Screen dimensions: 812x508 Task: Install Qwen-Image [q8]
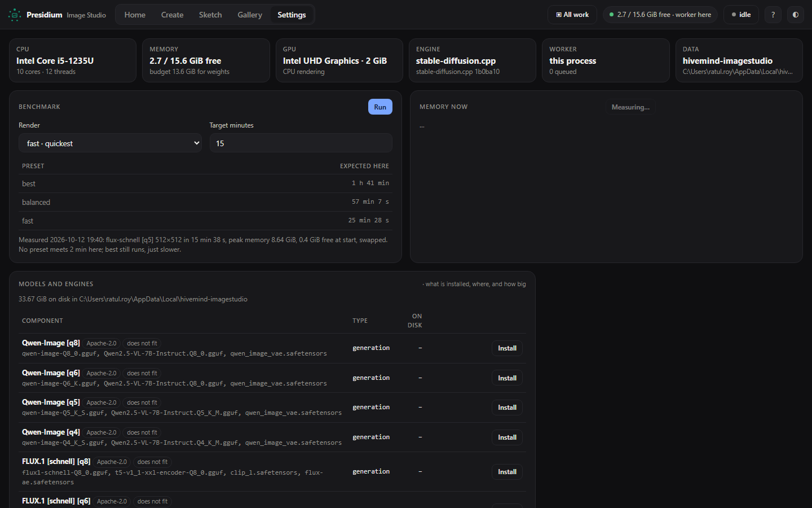(x=507, y=348)
